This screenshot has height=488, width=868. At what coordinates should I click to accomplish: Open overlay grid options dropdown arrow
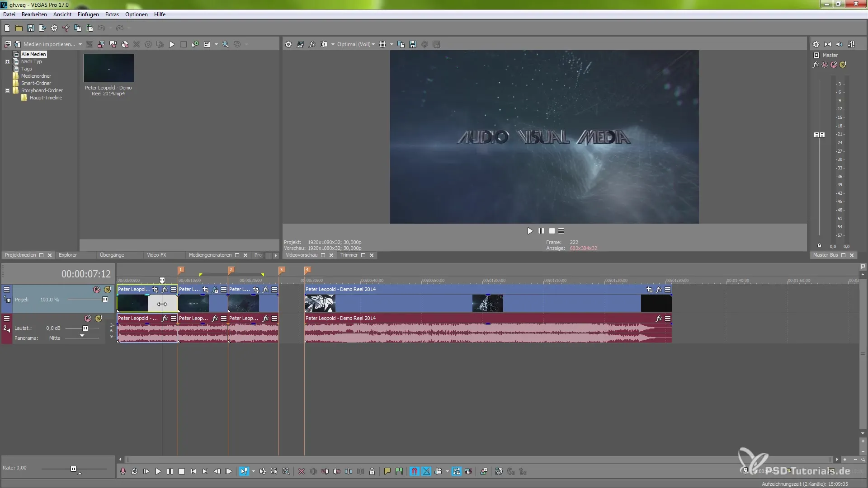coord(392,44)
